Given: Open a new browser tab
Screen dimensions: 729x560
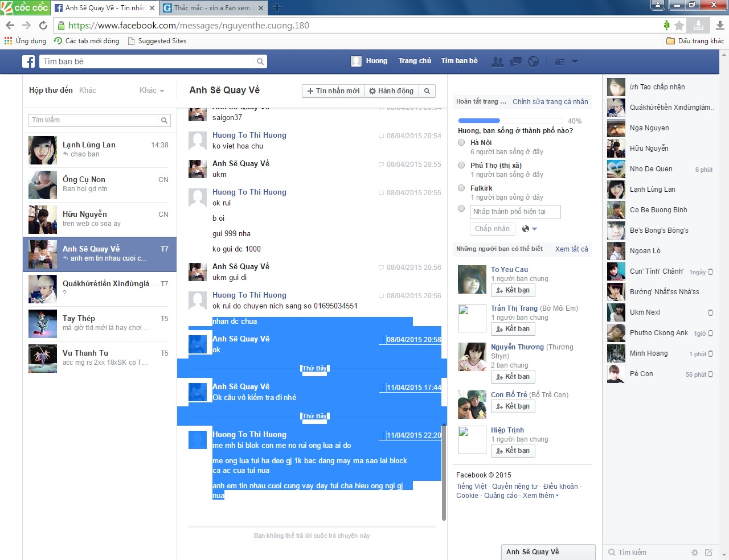Looking at the screenshot, I should click(x=277, y=7).
